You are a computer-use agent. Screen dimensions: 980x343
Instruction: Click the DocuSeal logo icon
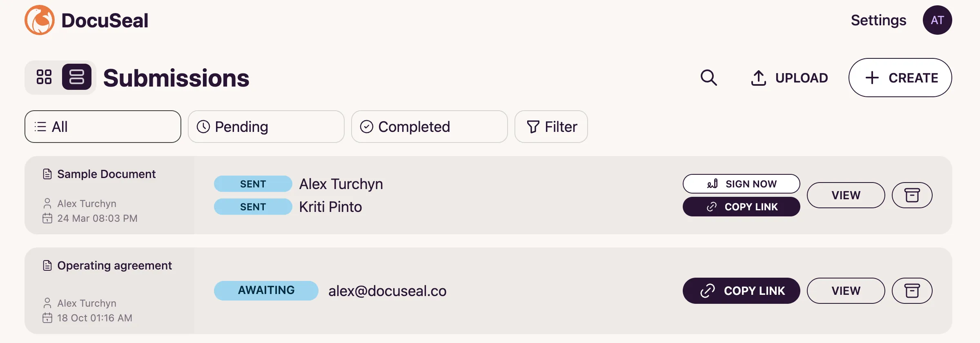[39, 20]
